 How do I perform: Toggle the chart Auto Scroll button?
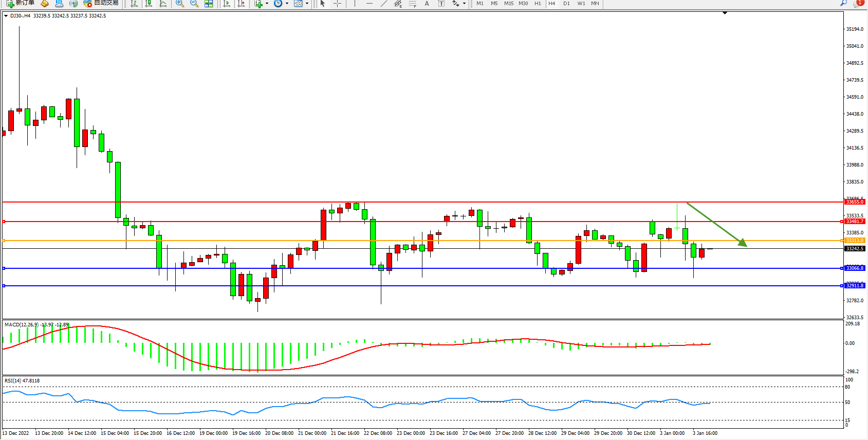pos(226,4)
